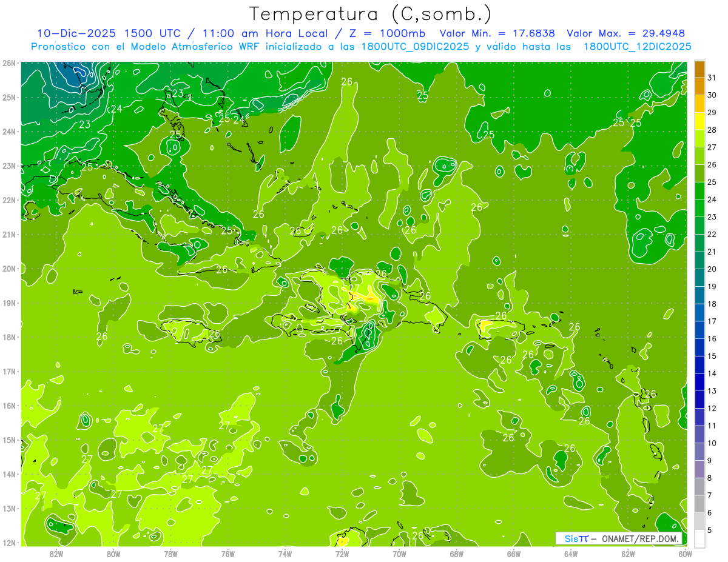Click the longitude axis label '62W'
The width and height of the screenshot is (728, 562).
[x=628, y=554]
